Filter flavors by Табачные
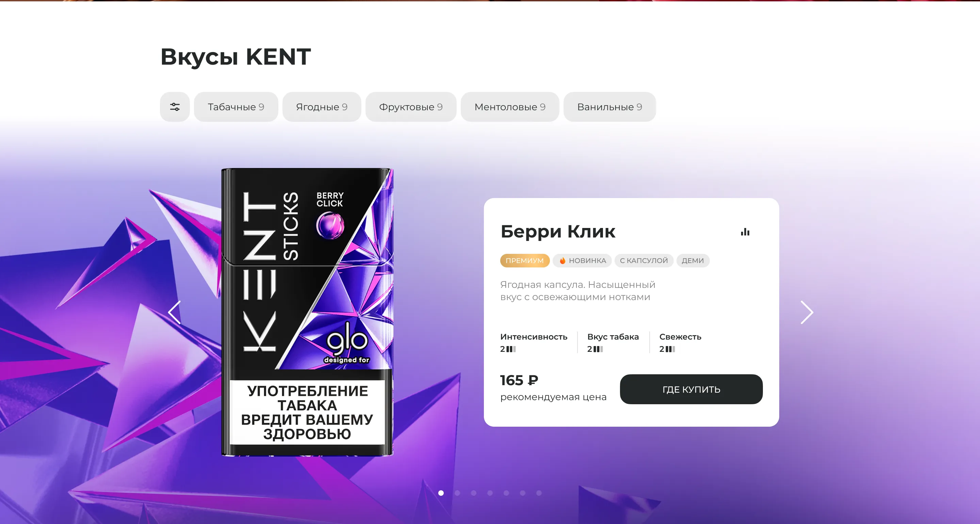Screen dimensions: 980x524 click(236, 107)
